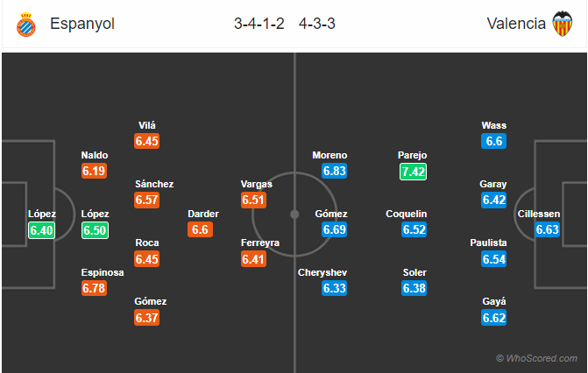Select Parejo's 7.42 rating badge
This screenshot has width=588, height=373.
413,172
